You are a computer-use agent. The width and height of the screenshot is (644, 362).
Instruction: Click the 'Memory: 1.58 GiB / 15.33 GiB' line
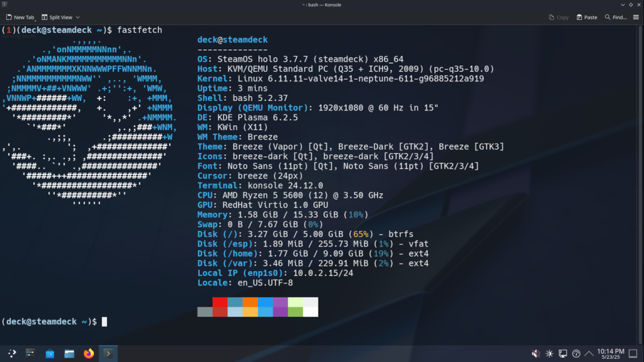tap(283, 215)
